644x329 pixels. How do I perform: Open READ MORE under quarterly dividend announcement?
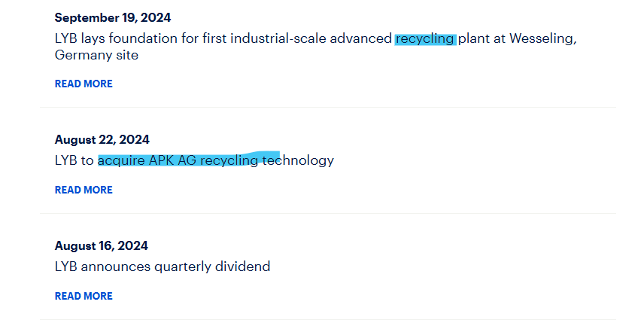tap(84, 296)
